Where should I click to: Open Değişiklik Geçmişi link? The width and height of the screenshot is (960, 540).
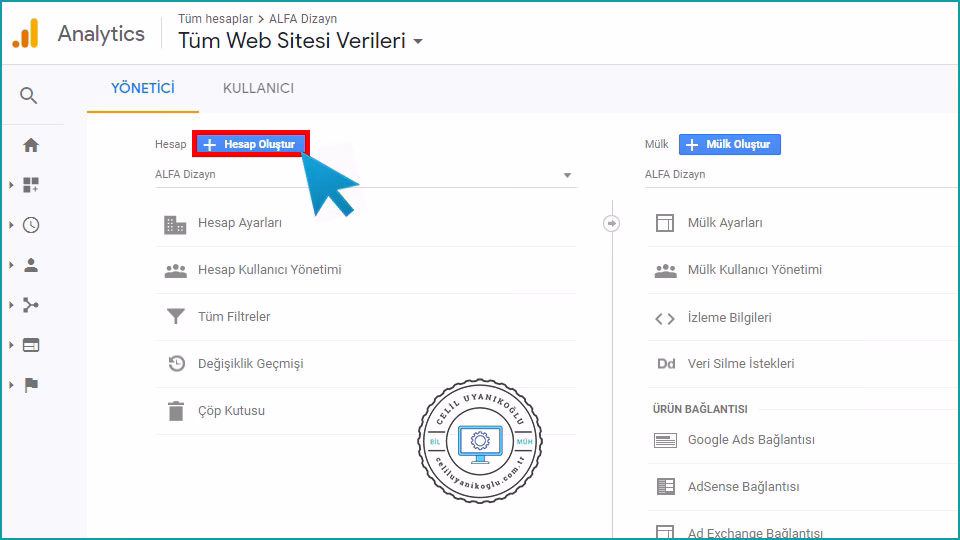click(250, 364)
